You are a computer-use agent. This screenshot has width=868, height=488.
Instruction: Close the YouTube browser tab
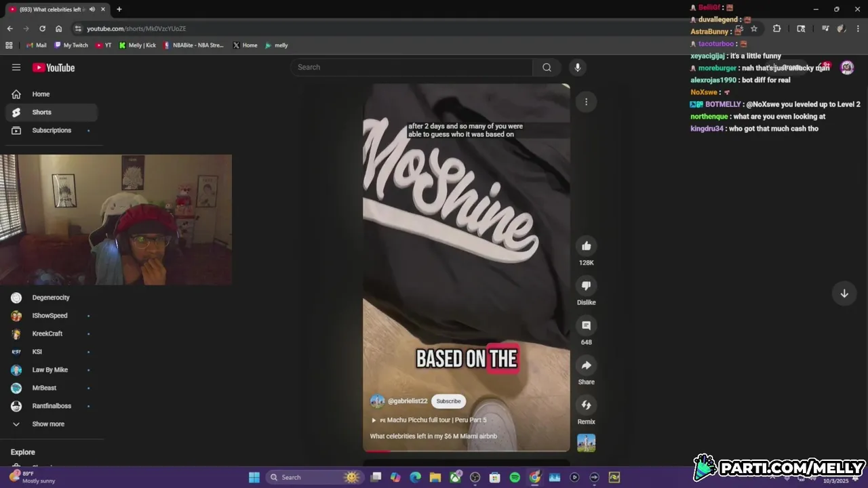tap(104, 9)
